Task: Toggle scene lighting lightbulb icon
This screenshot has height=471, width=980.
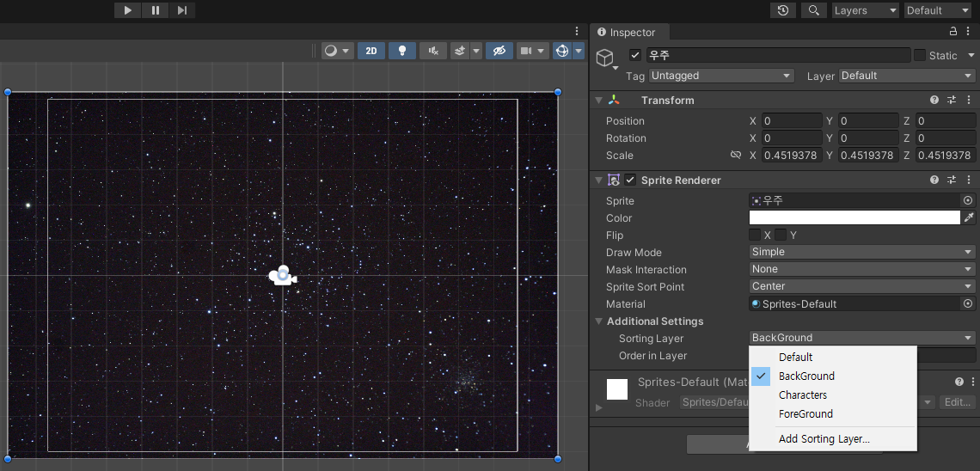Action: (401, 51)
